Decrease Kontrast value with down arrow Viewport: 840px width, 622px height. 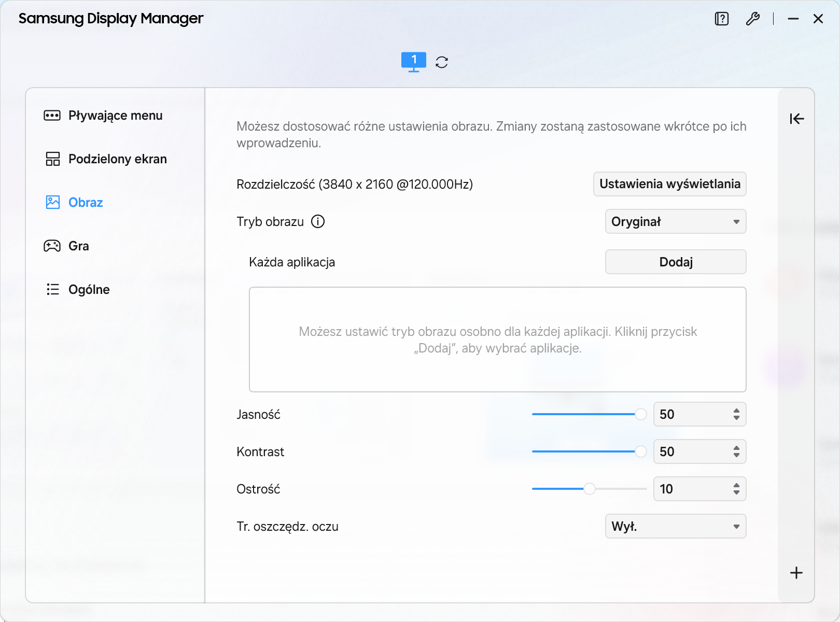[736, 455]
